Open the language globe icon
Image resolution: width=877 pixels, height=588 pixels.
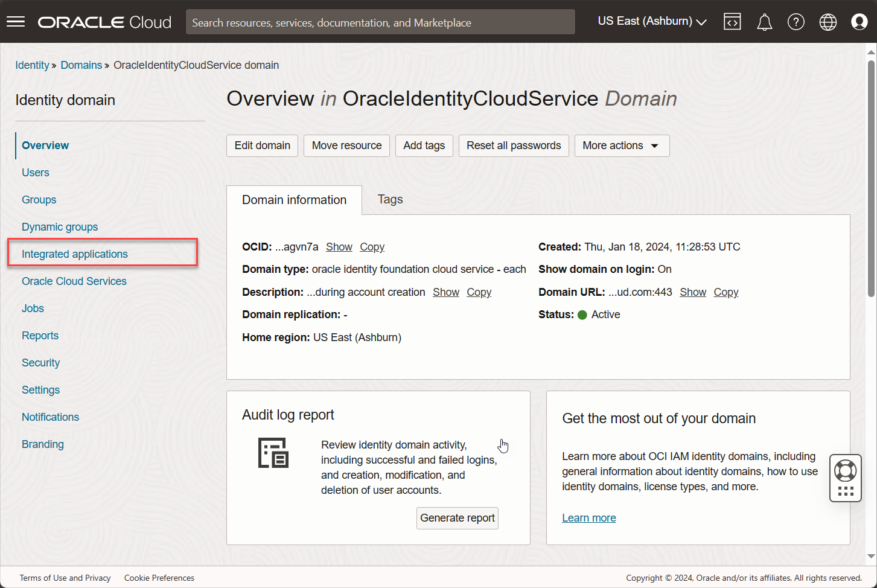828,22
